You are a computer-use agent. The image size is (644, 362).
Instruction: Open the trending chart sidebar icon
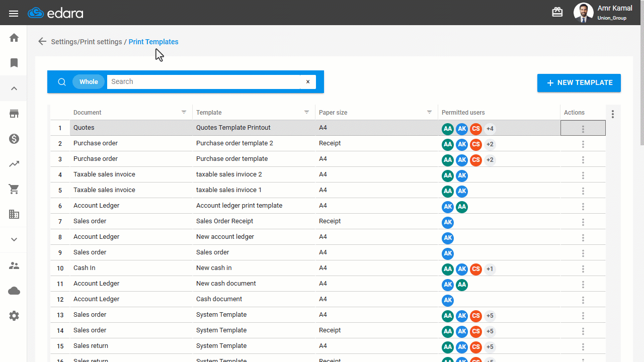point(14,164)
